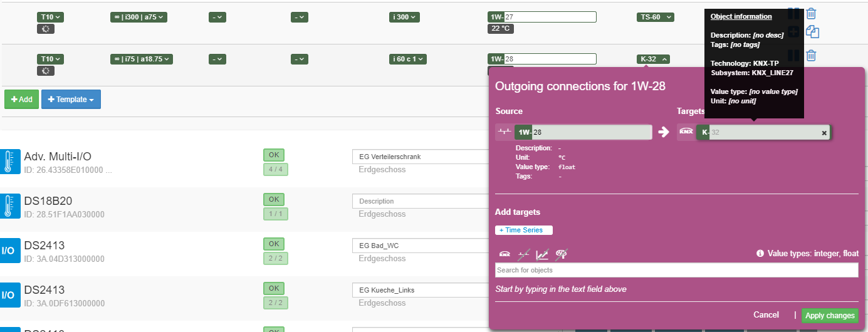Collapse the K-32 connections dropdown
This screenshot has width=868, height=332.
(x=654, y=59)
